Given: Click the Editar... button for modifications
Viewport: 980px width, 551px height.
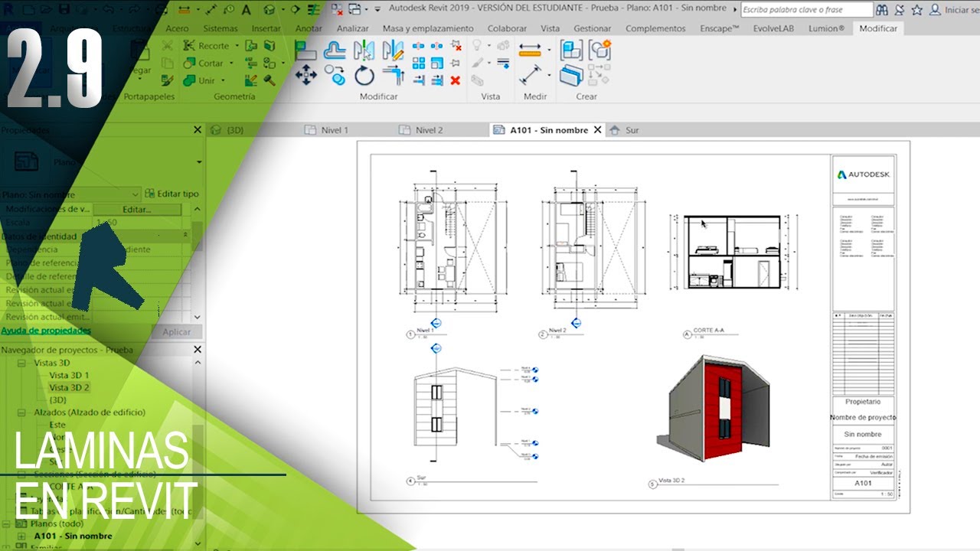Looking at the screenshot, I should (137, 209).
